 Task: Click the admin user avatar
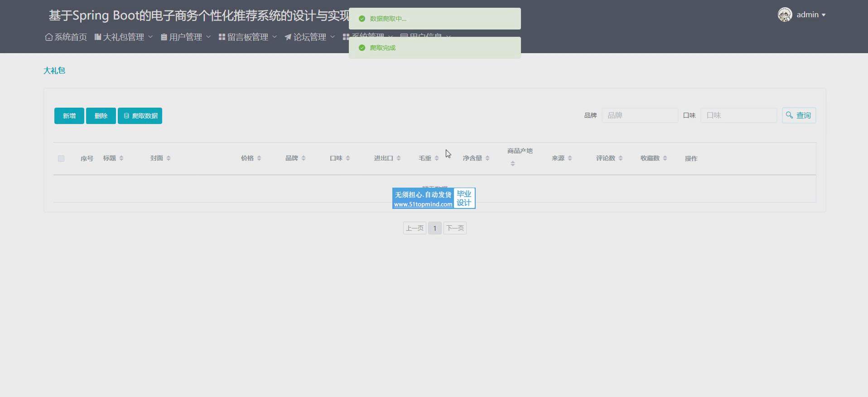(x=785, y=15)
